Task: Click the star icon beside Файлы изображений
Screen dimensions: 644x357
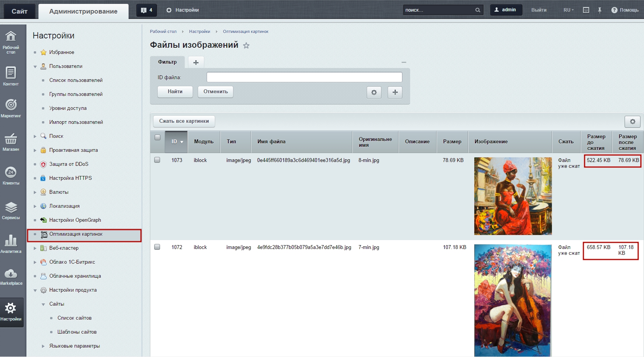Action: (x=246, y=45)
